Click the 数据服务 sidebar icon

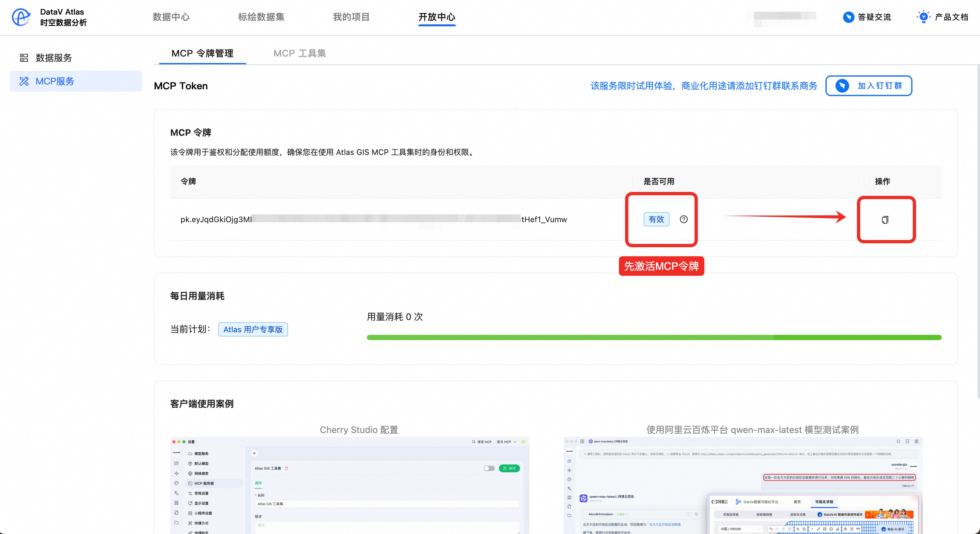tap(24, 58)
